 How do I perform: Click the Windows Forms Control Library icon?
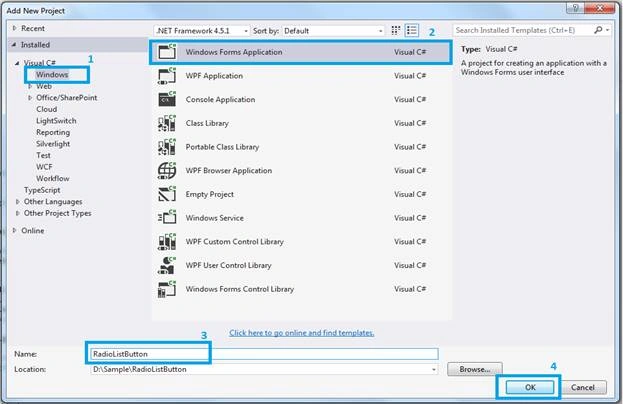pos(167,289)
